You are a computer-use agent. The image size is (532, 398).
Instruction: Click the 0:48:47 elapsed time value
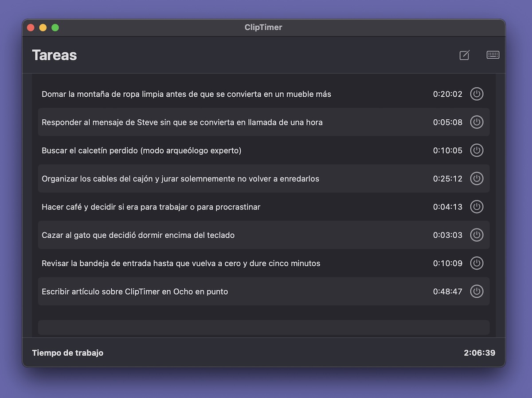[x=448, y=292]
